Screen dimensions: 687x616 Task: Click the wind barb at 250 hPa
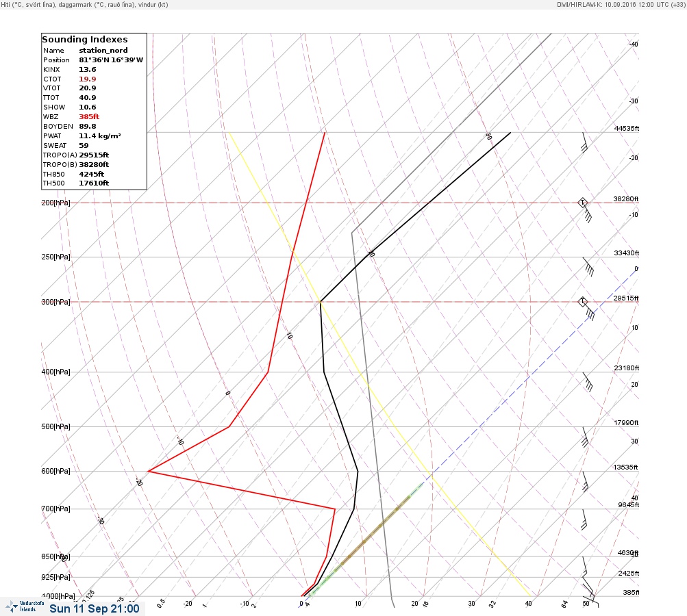coord(588,267)
